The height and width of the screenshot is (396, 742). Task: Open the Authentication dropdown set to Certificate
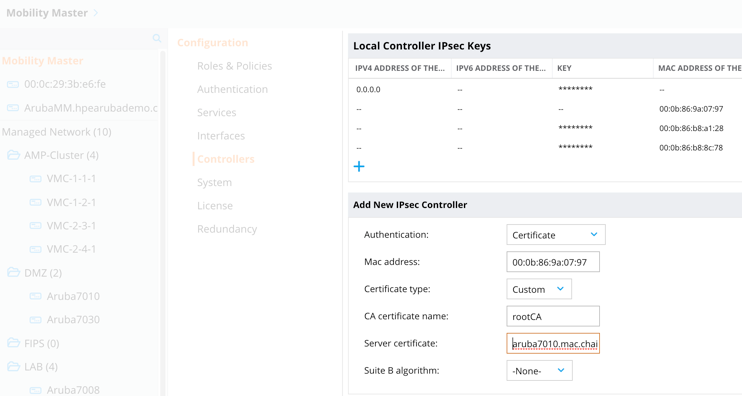pyautogui.click(x=556, y=235)
